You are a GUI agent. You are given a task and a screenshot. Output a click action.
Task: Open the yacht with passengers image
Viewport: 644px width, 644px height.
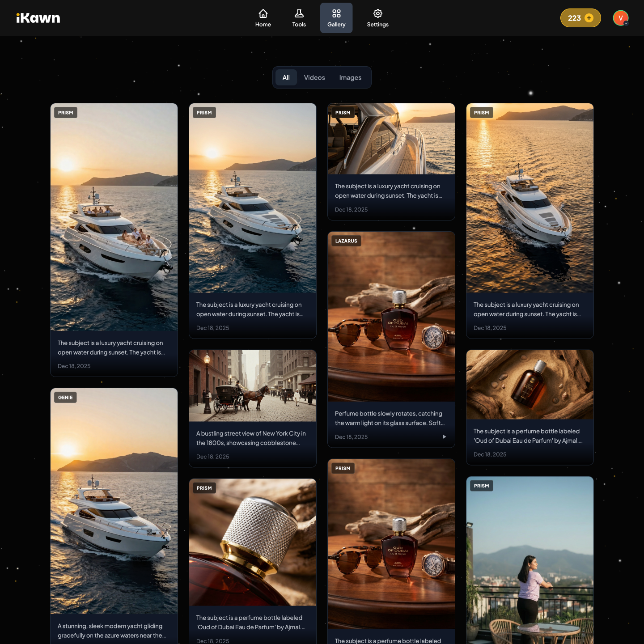point(114,217)
